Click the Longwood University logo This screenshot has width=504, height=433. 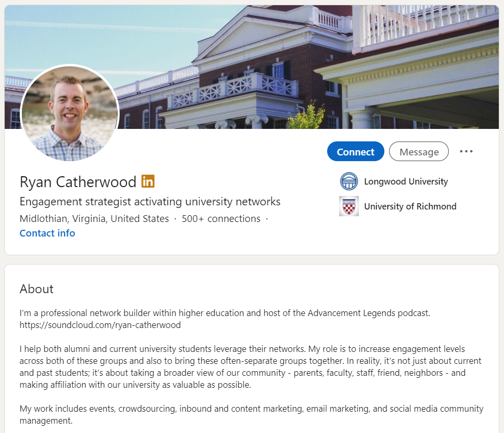tap(349, 181)
